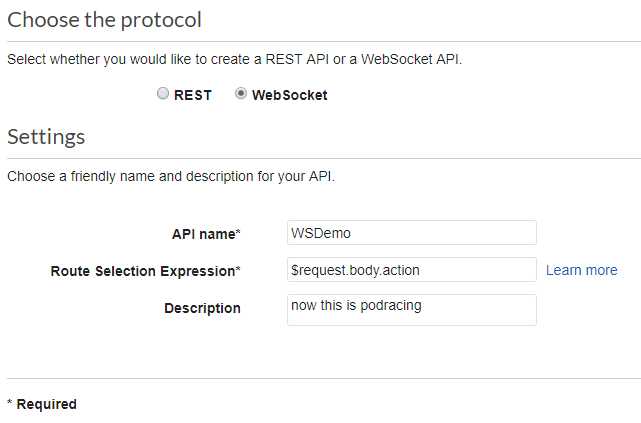This screenshot has width=641, height=423.
Task: Click the friendly name and description instruction
Action: click(x=170, y=177)
